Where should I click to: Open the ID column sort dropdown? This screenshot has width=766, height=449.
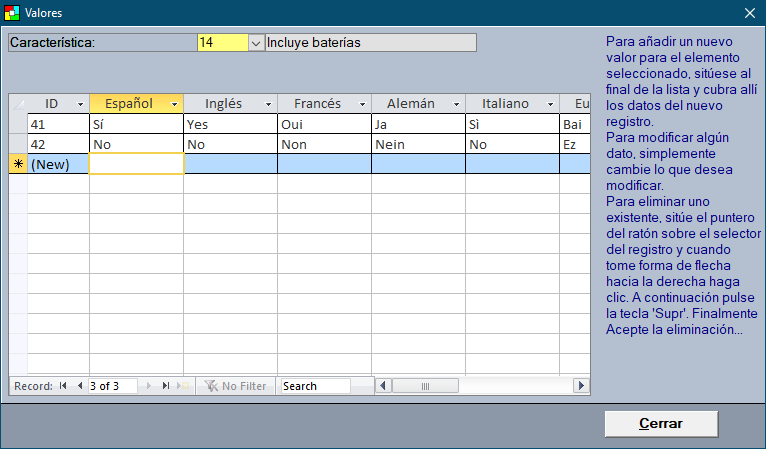pyautogui.click(x=81, y=104)
